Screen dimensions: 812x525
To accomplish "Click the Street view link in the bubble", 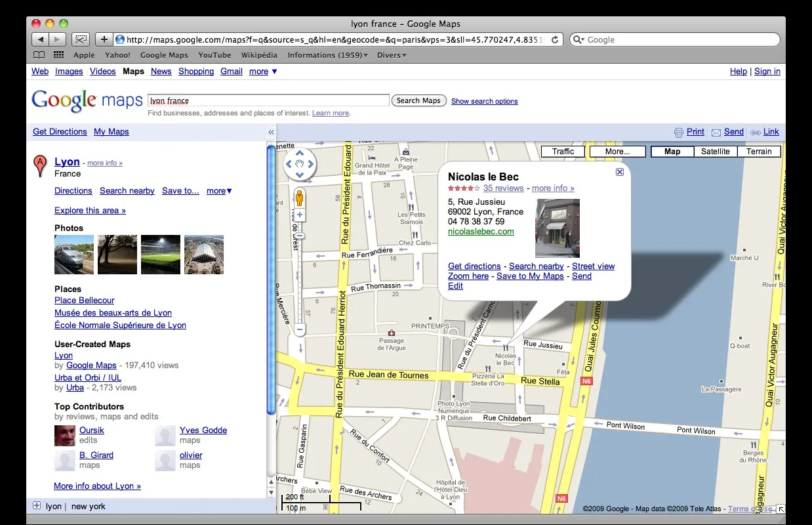I will tap(594, 266).
